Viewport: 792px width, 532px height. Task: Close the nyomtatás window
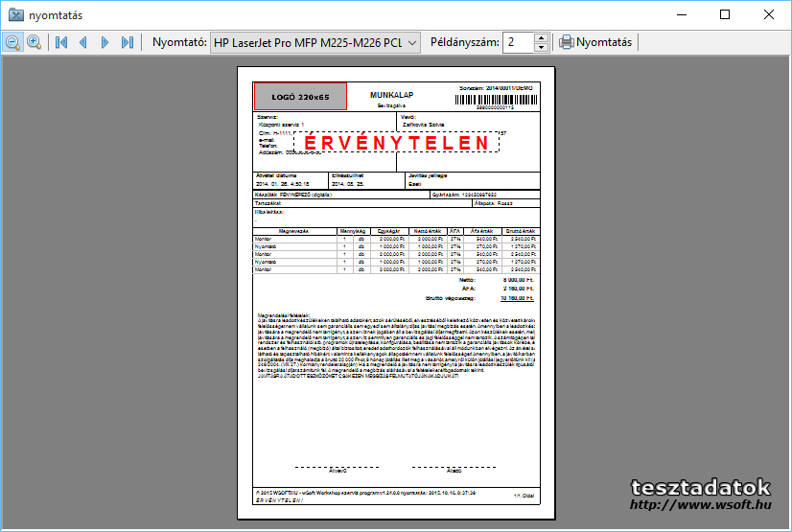point(769,15)
